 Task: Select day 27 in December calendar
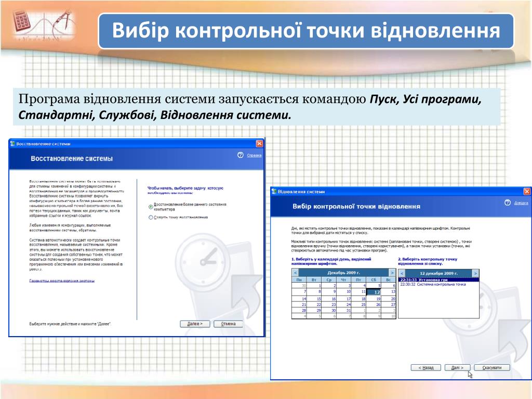point(389,304)
